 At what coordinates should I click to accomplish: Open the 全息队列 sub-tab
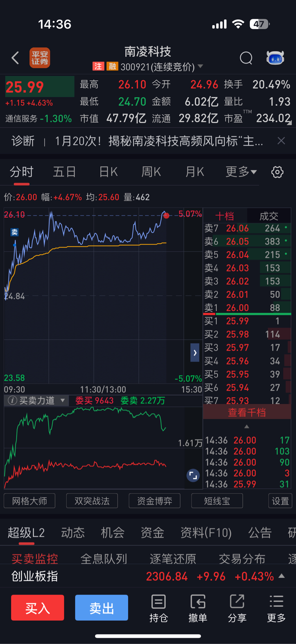tap(104, 558)
